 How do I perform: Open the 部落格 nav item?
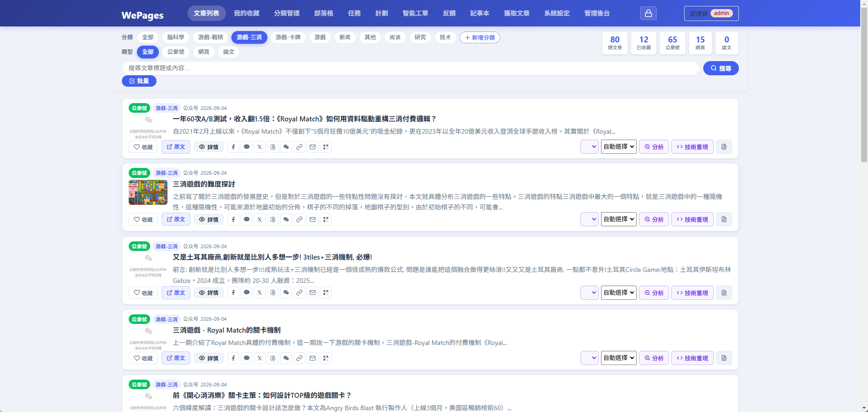point(324,13)
